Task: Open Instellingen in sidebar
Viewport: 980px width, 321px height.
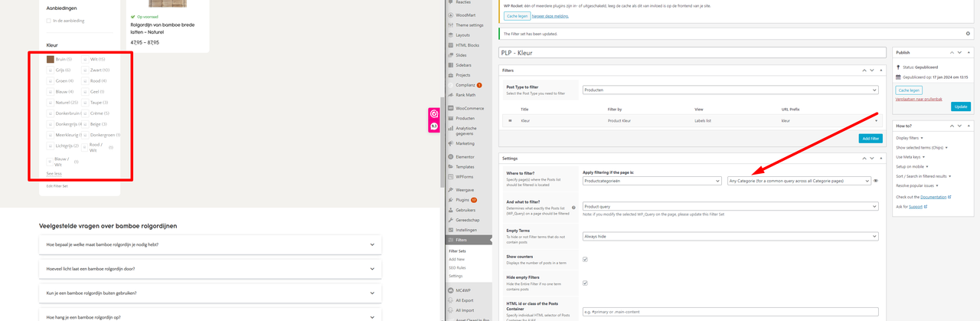Action: [x=466, y=230]
